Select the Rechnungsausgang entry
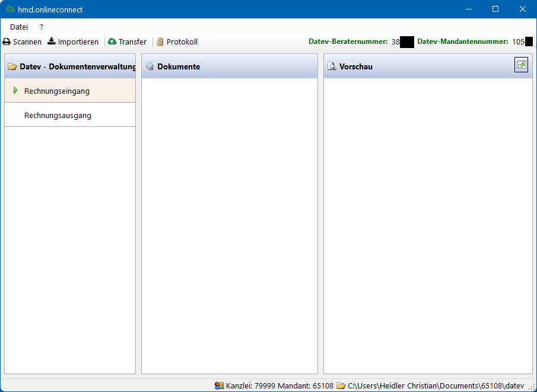 click(58, 115)
